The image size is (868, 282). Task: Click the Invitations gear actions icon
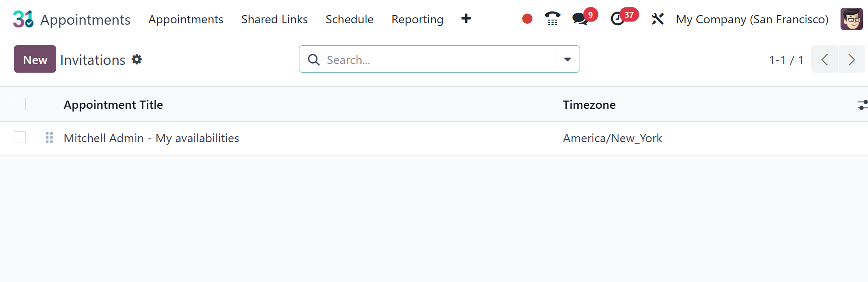coord(137,59)
